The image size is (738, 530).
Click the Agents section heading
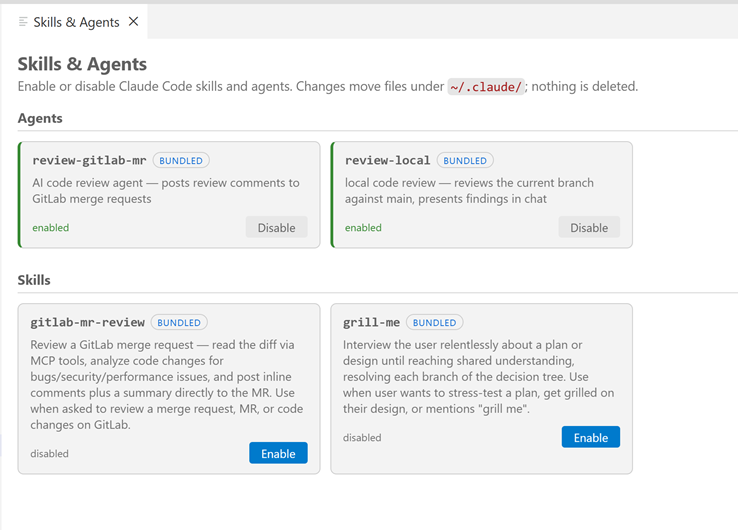point(40,118)
